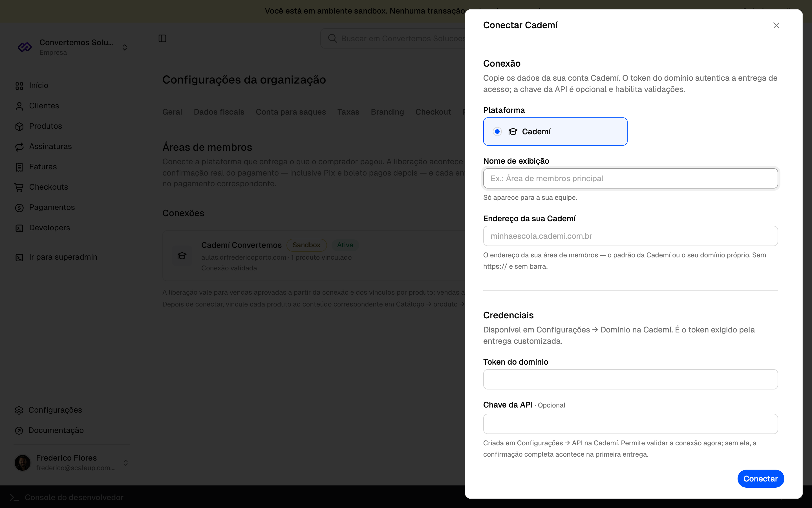Switch to the Geral tab
The image size is (812, 508).
tap(172, 112)
